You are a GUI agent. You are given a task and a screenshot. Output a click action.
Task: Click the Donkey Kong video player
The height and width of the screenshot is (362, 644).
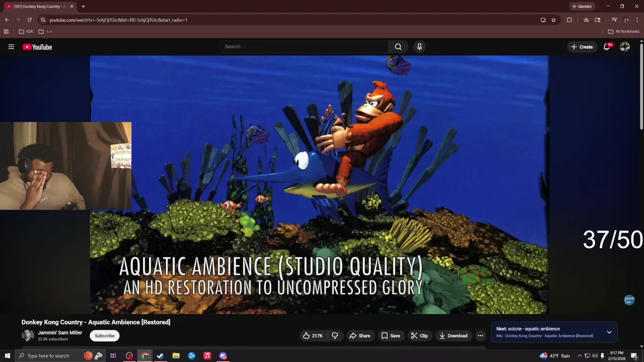[x=319, y=185]
